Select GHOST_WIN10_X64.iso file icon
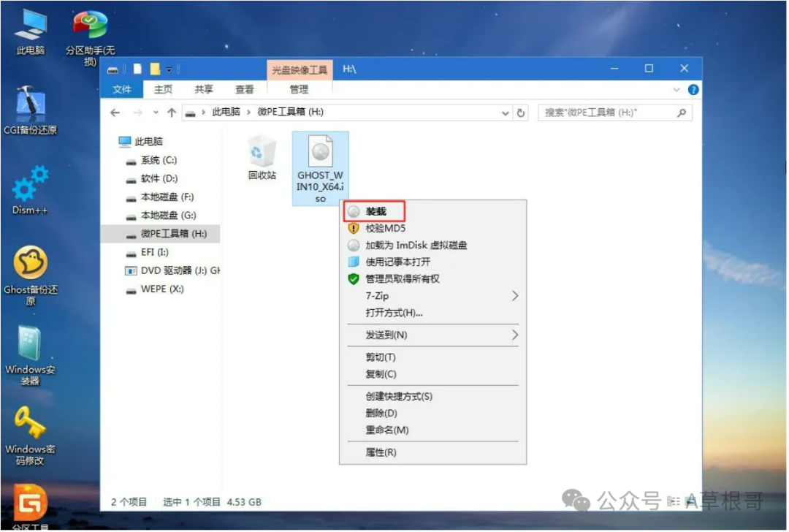Image resolution: width=789 pixels, height=532 pixels. point(320,169)
